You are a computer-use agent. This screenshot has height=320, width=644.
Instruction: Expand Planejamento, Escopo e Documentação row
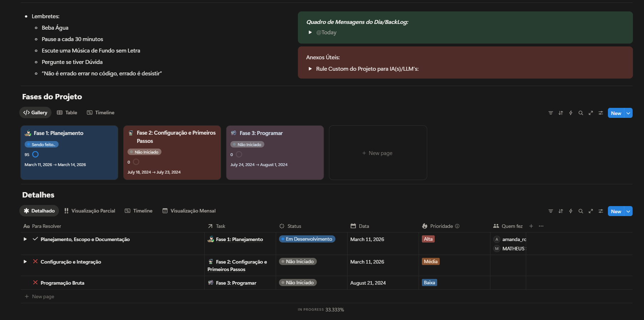click(25, 239)
